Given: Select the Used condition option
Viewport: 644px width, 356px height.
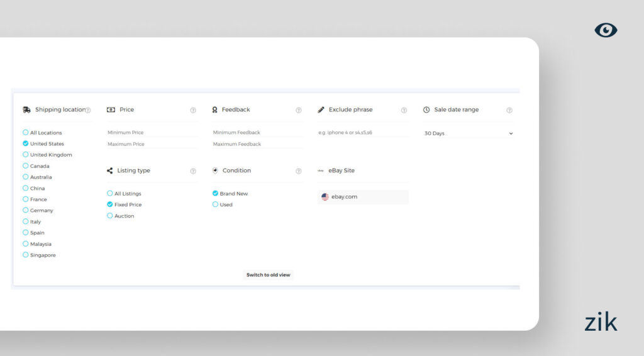Looking at the screenshot, I should click(216, 204).
